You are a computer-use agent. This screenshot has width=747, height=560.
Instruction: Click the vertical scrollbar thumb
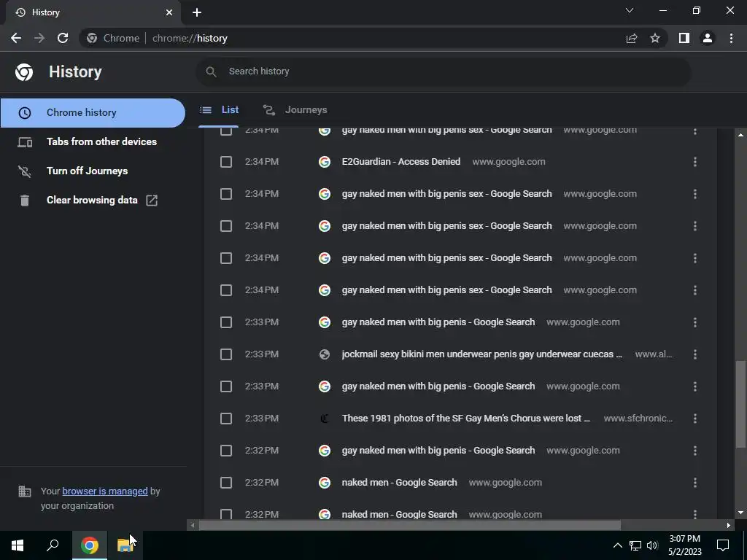(740, 404)
